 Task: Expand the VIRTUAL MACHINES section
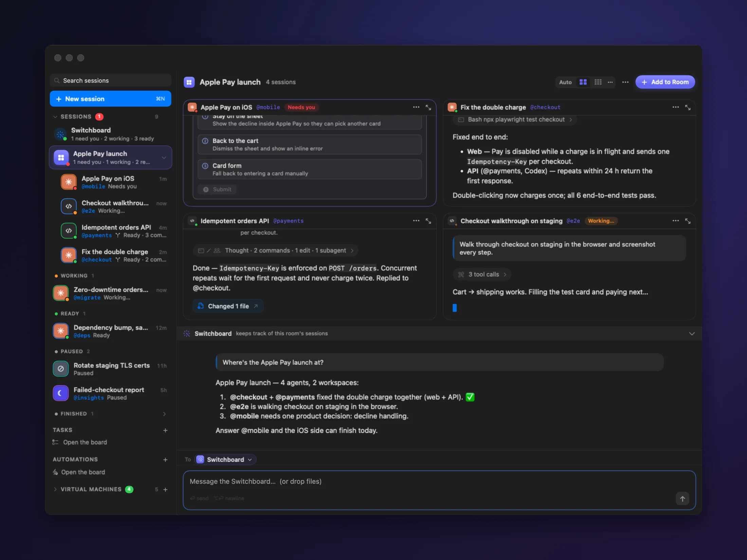click(55, 489)
